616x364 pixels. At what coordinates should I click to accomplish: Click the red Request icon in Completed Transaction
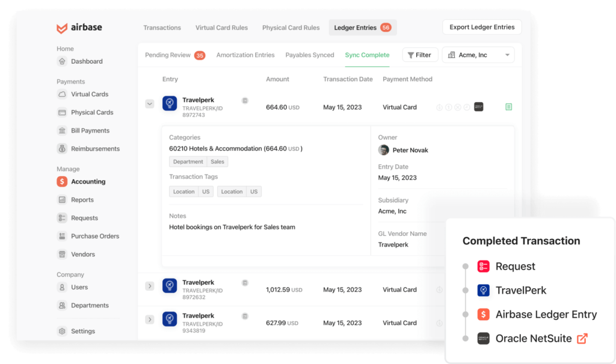(x=483, y=266)
